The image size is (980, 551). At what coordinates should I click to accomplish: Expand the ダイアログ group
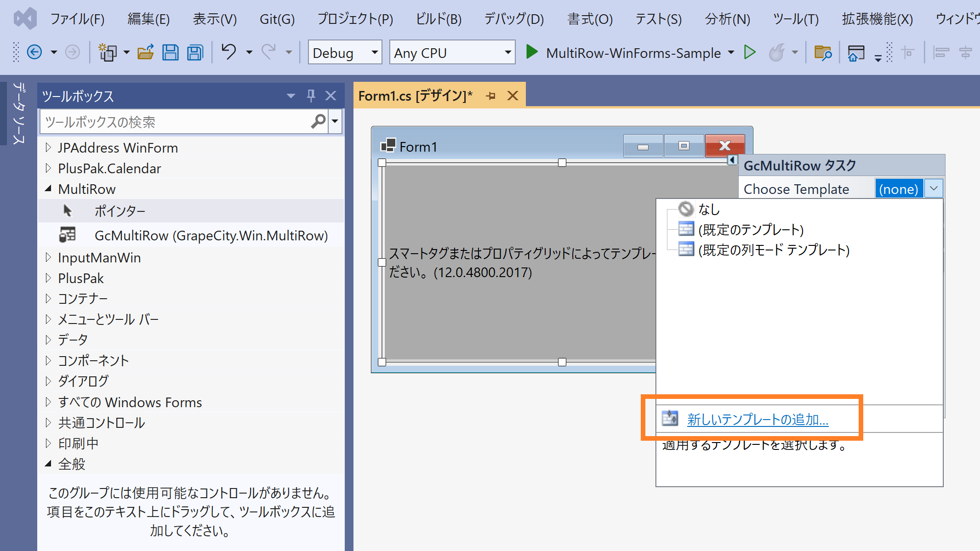click(x=48, y=381)
